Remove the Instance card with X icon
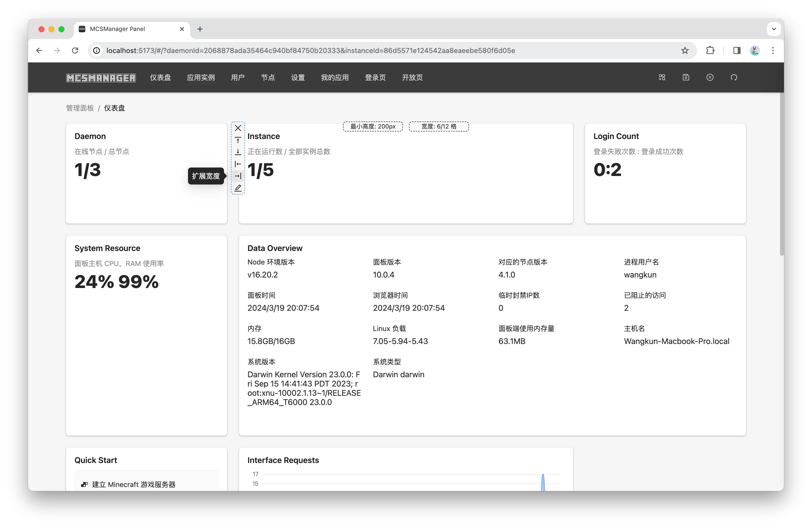The height and width of the screenshot is (528, 812). (x=238, y=128)
